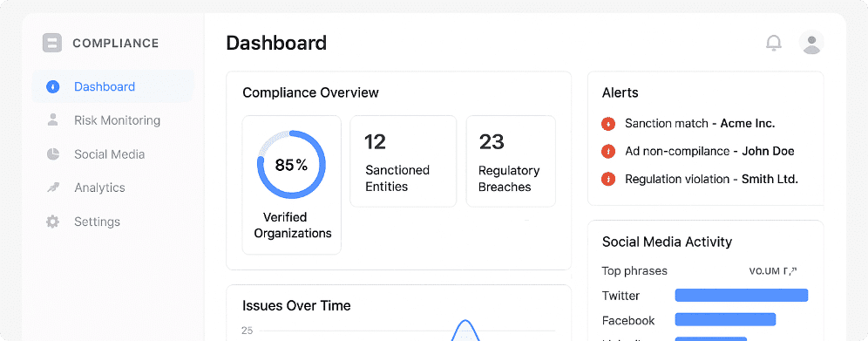Open the notifications bell icon

tap(773, 43)
